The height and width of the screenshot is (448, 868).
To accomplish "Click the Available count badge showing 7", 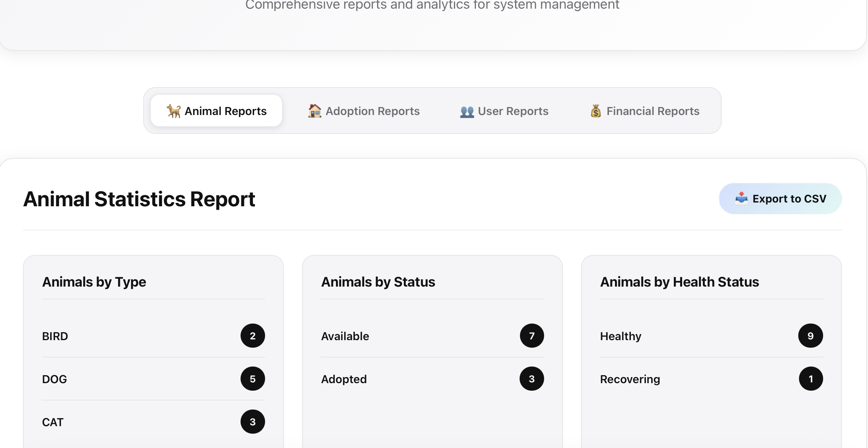I will pos(532,336).
